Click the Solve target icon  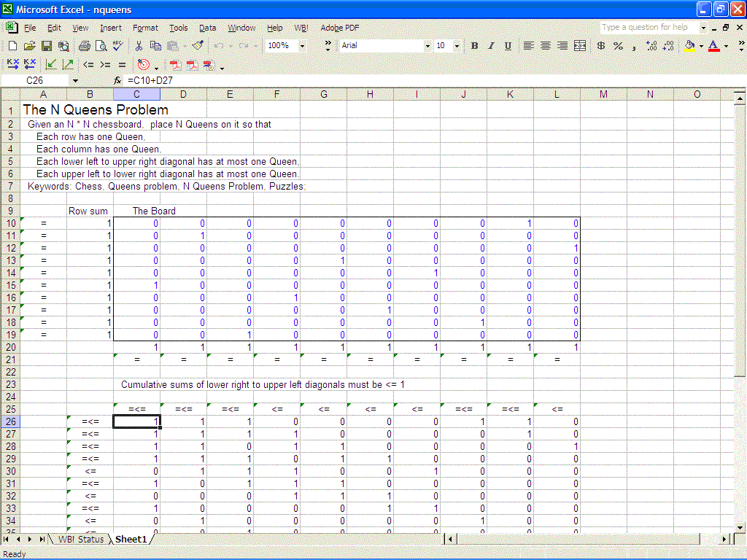[x=143, y=64]
